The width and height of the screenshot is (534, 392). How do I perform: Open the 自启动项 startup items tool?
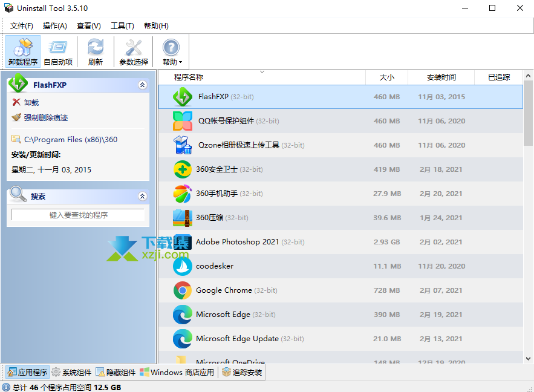coord(58,51)
